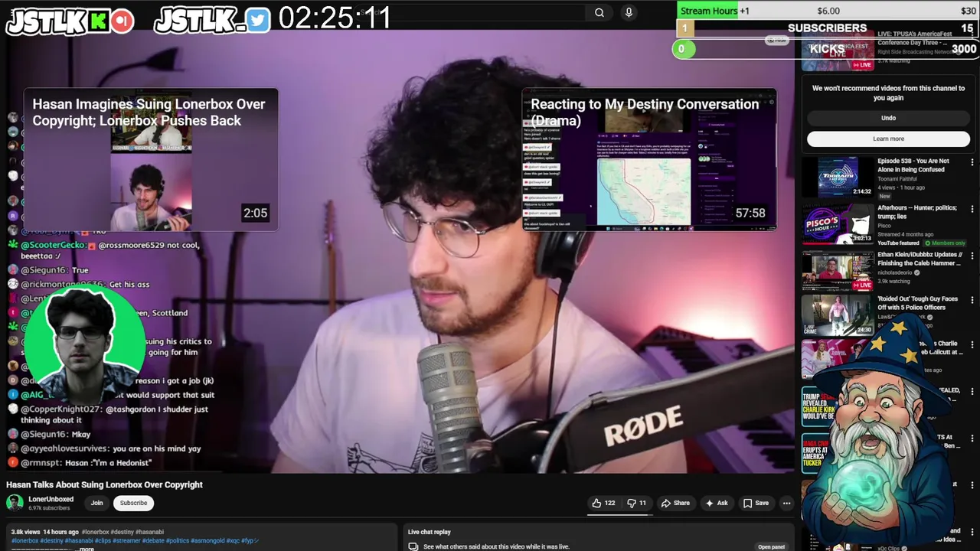Click the circular green-background avatar over chat

(x=84, y=345)
